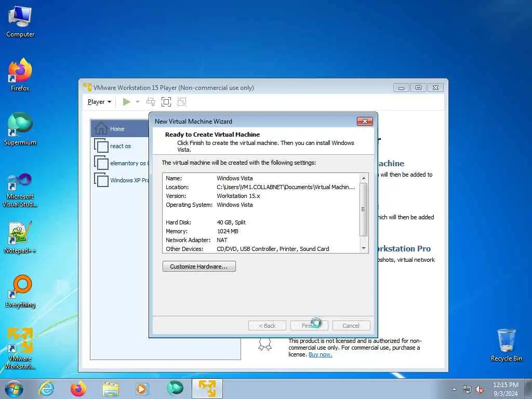Click Microsoft Visual Studio desktop shortcut
This screenshot has height=399, width=532.
20,190
